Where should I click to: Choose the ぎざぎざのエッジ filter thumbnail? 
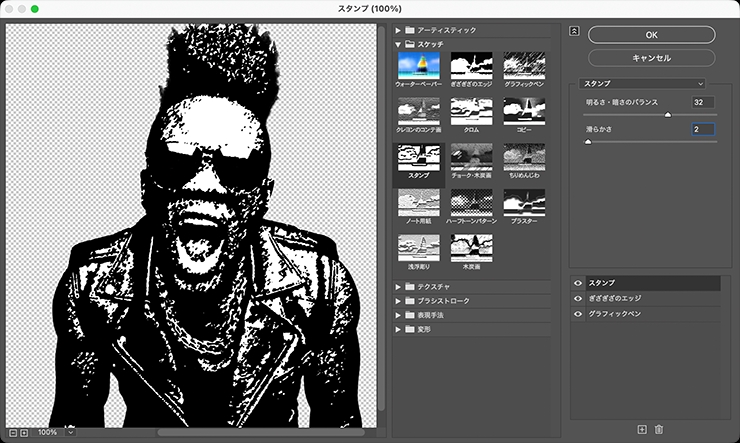coord(471,66)
